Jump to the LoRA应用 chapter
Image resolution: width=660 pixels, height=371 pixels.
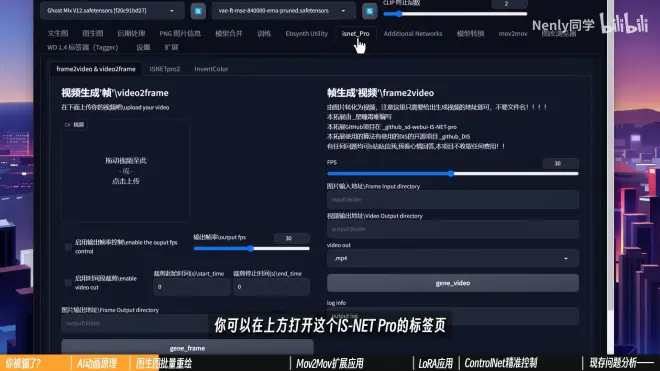click(435, 363)
